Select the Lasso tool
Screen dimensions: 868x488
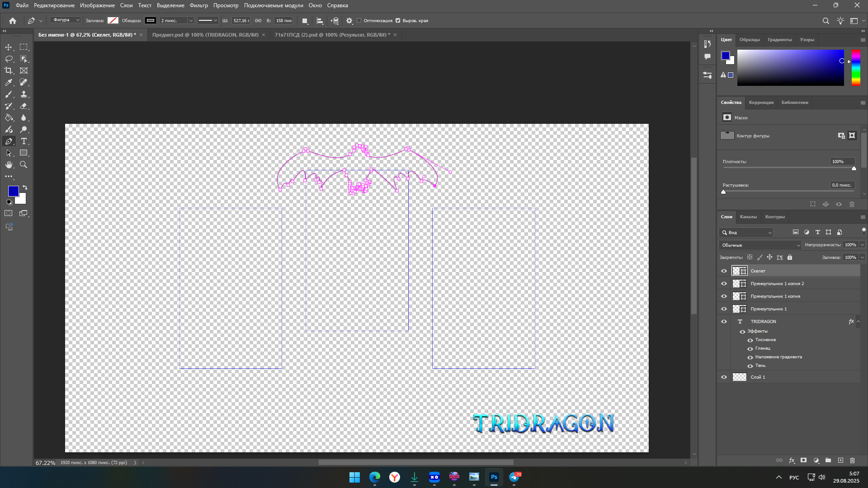(x=9, y=59)
